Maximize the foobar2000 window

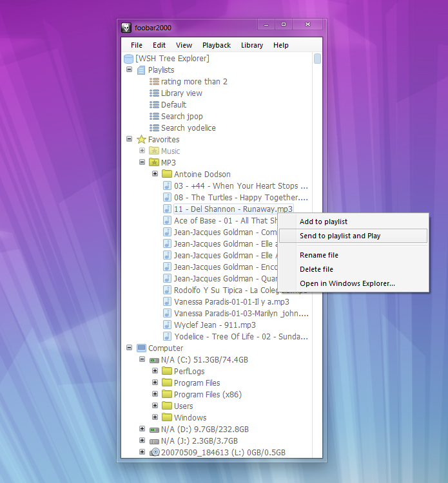point(284,24)
